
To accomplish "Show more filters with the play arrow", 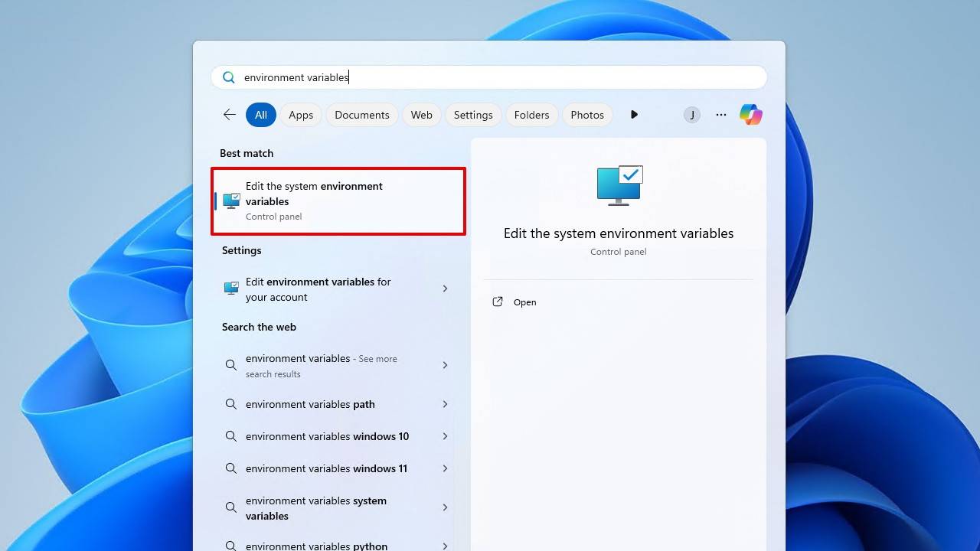I will tap(634, 115).
